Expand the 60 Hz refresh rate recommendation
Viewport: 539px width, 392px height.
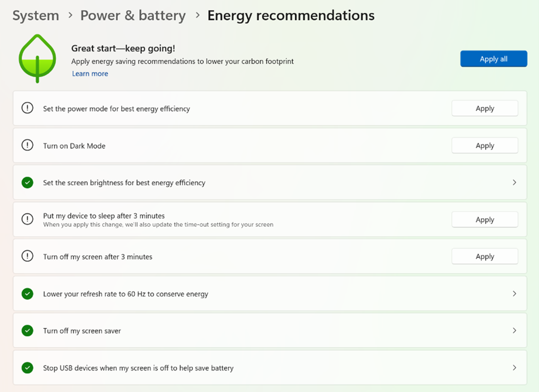pyautogui.click(x=514, y=294)
